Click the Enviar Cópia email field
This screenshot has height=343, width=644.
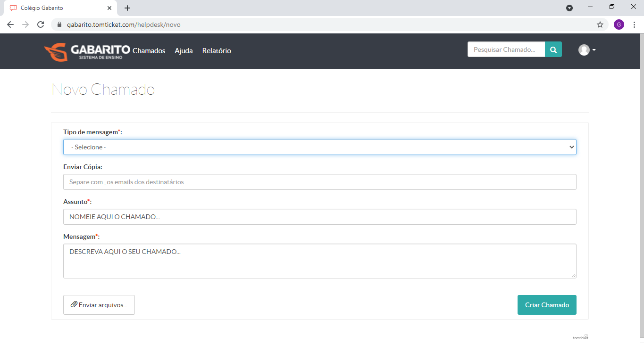[x=320, y=182]
